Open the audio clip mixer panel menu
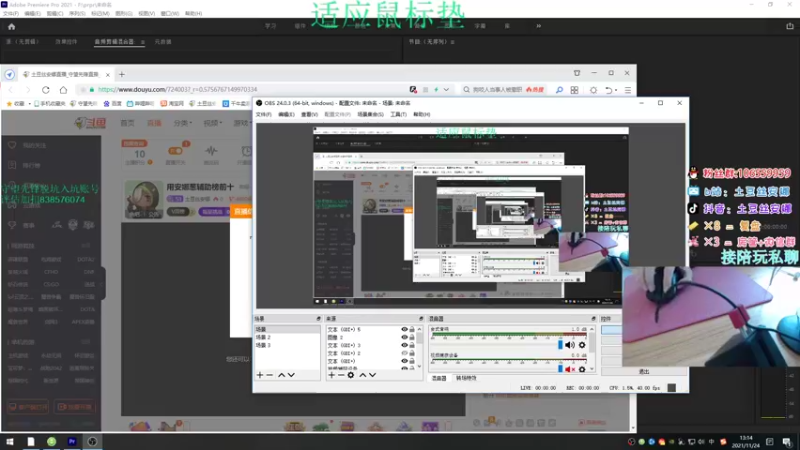 [142, 42]
